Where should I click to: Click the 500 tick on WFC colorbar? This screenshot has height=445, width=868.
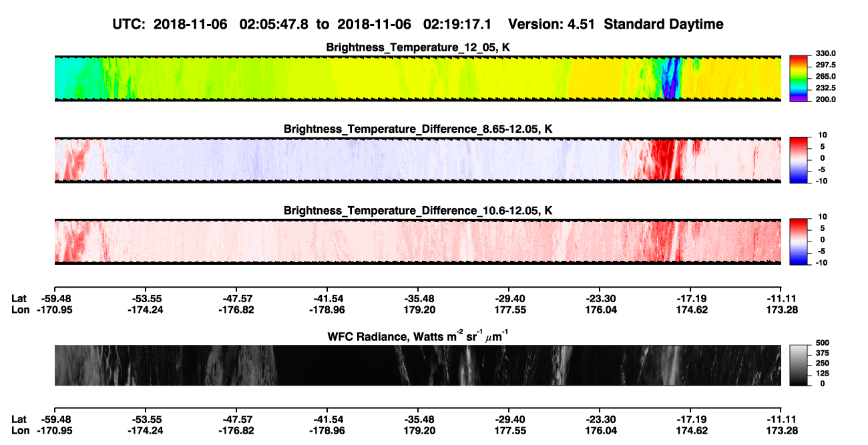coord(821,344)
